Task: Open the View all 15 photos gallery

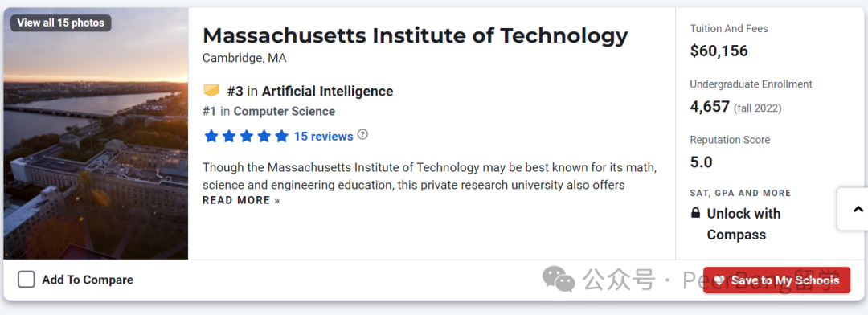Action: click(61, 22)
